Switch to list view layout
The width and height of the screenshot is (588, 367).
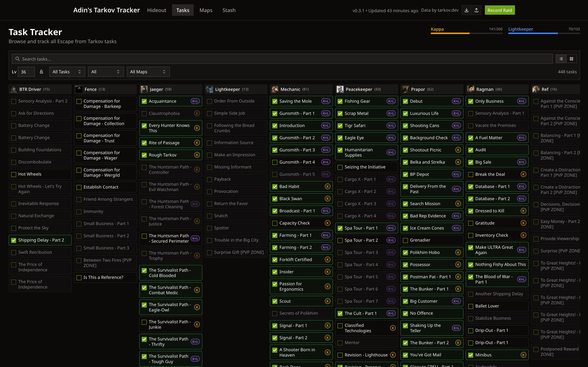tap(561, 59)
